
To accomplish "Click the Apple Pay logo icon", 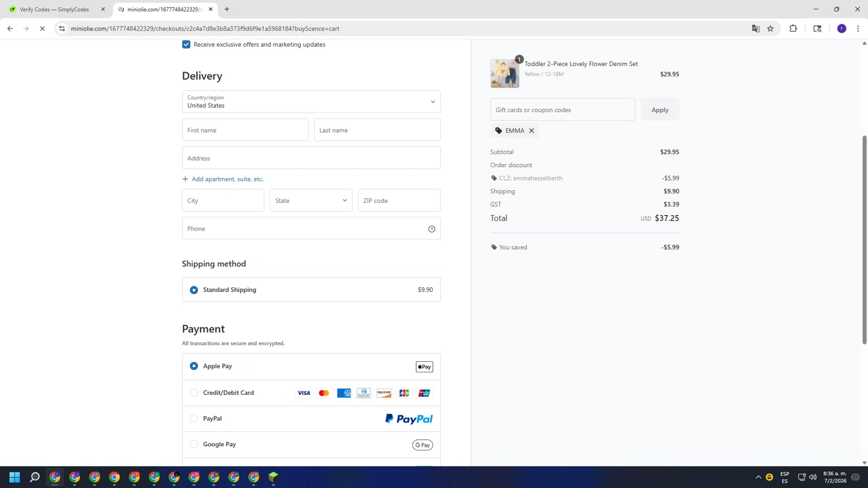I will coord(424,367).
